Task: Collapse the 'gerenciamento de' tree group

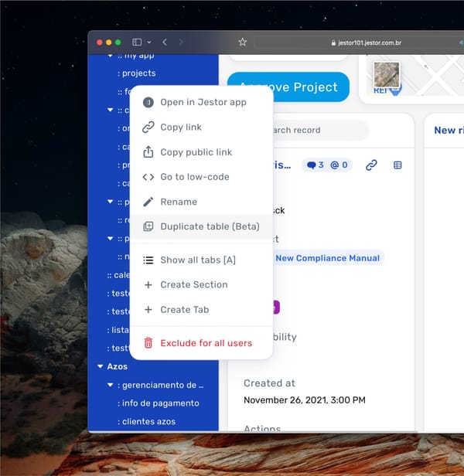Action: tap(111, 385)
